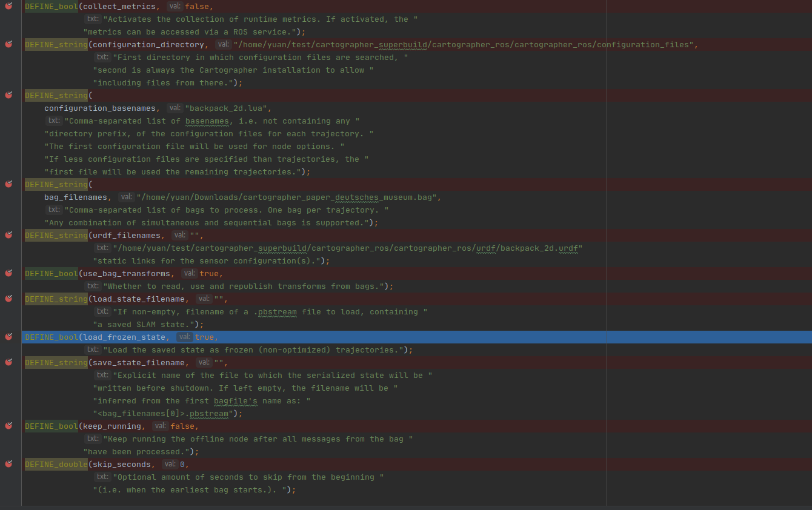Screen dimensions: 812x510
Task: Click the keep_running flag name
Action: [112, 426]
